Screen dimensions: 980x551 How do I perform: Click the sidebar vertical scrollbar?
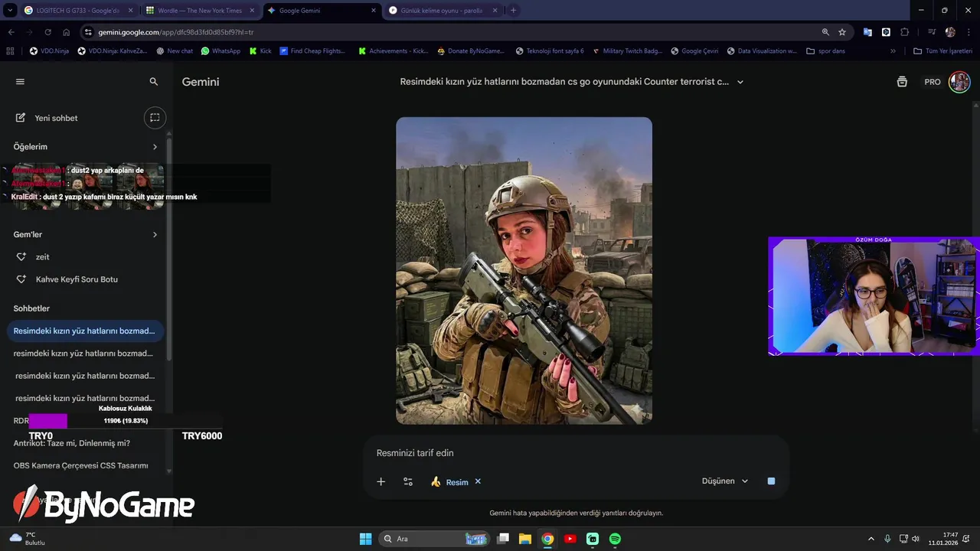click(x=169, y=248)
